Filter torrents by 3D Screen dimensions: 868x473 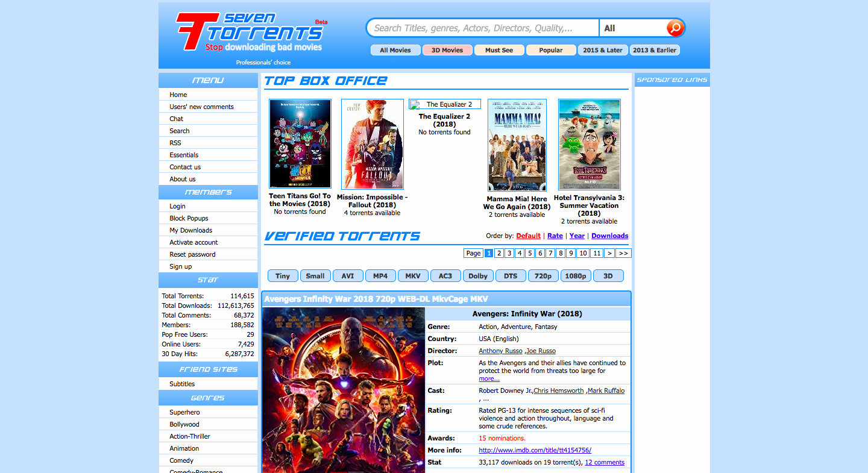[608, 276]
